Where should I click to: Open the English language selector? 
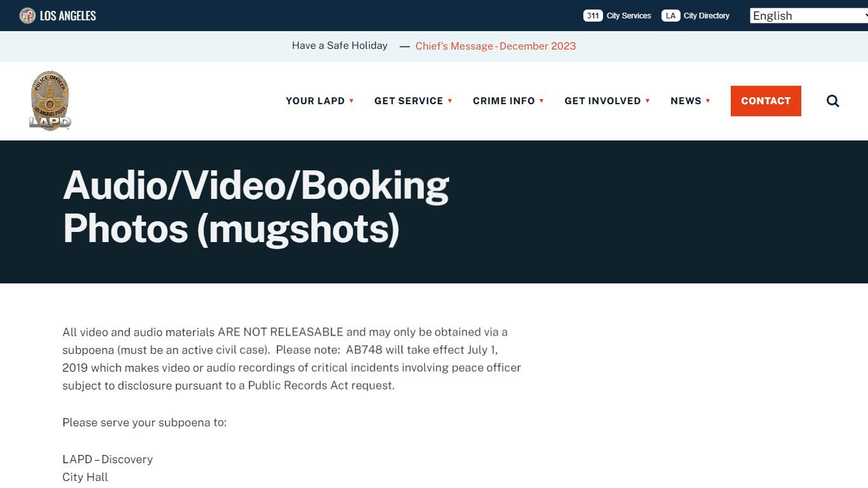tap(807, 15)
